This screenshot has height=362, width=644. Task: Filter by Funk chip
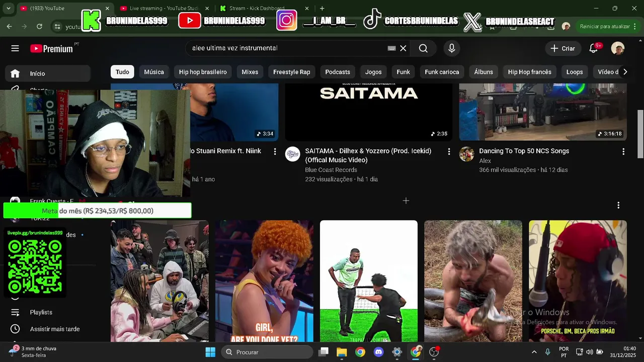coord(403,72)
